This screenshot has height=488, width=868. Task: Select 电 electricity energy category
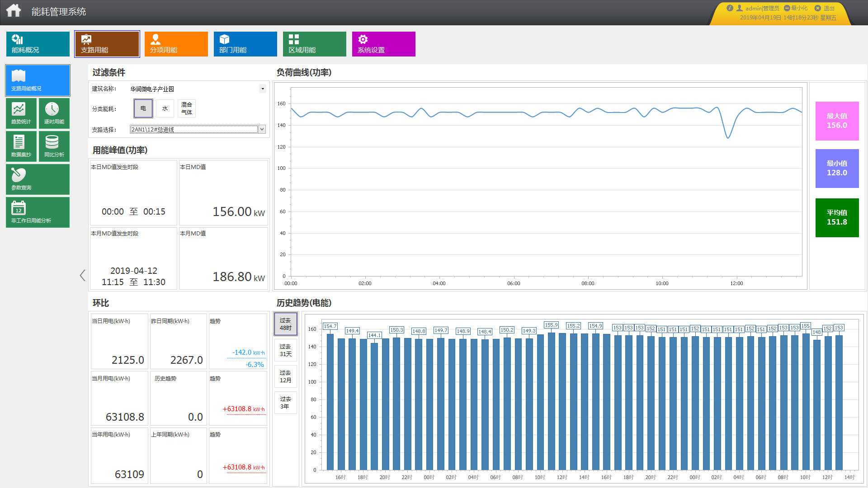(143, 108)
